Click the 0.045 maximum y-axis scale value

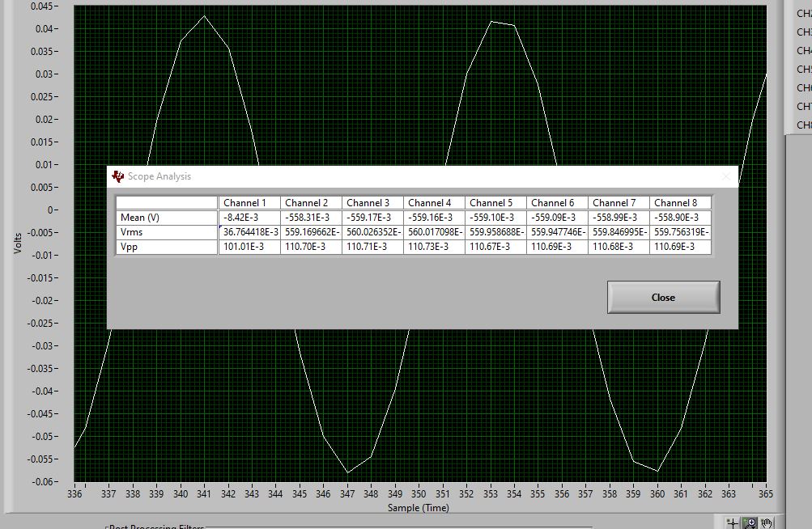pyautogui.click(x=40, y=6)
